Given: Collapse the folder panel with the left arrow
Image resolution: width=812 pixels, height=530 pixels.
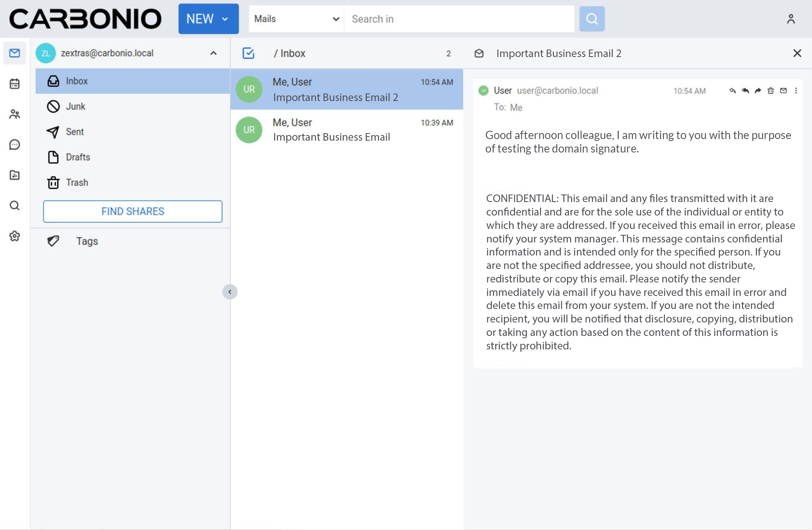Looking at the screenshot, I should (x=230, y=292).
